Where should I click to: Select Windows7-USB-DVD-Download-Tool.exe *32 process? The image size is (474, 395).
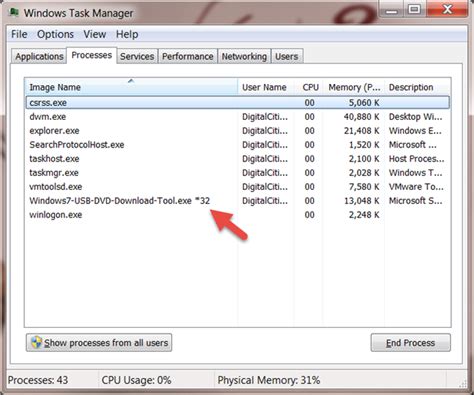click(238, 201)
